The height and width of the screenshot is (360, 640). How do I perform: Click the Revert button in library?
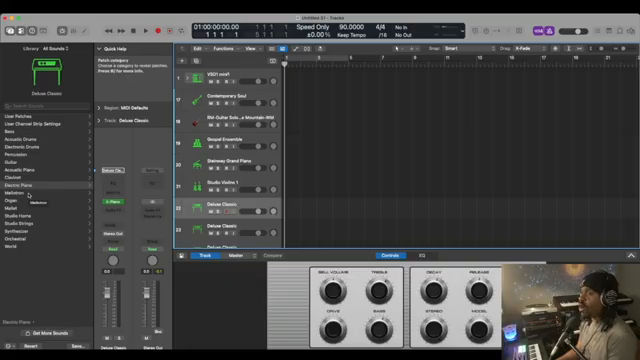coord(31,346)
